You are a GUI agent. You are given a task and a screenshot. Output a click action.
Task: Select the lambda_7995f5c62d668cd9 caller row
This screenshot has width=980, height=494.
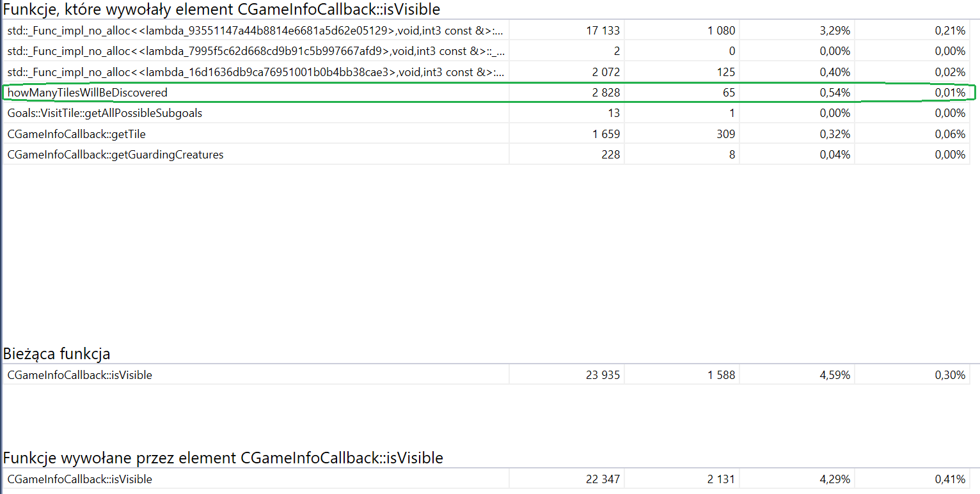pyautogui.click(x=255, y=51)
